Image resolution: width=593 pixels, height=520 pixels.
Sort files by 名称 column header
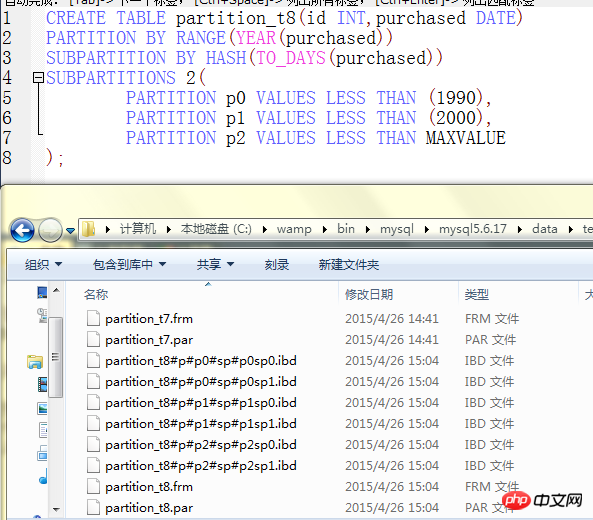[x=96, y=294]
